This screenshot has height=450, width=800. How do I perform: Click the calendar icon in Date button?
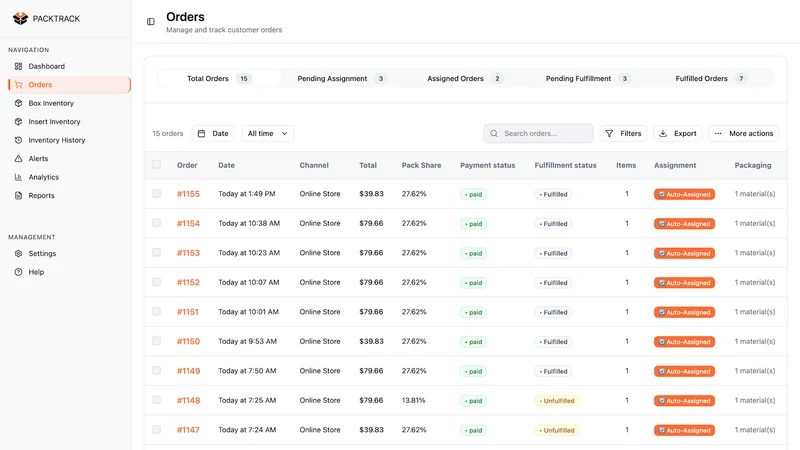coord(202,133)
